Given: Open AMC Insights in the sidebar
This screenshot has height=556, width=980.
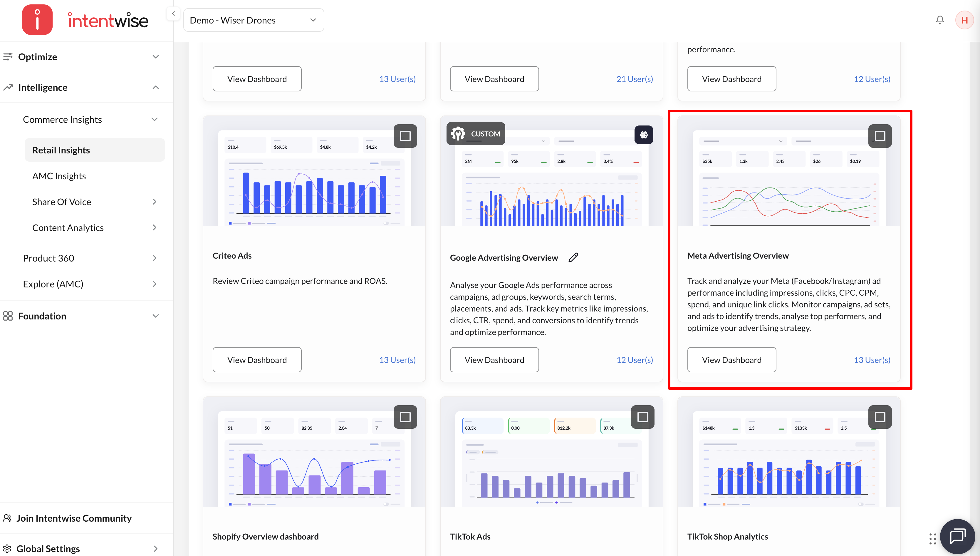Looking at the screenshot, I should point(59,176).
